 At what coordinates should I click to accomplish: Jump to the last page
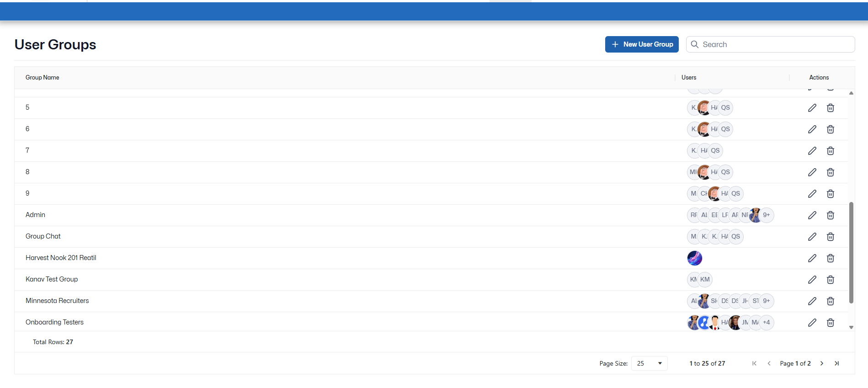[836, 363]
